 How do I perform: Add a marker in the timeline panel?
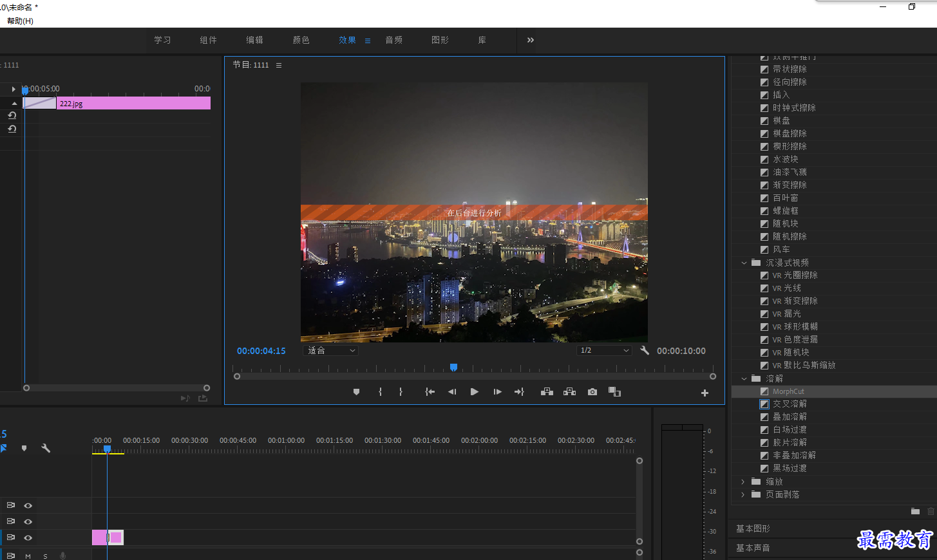click(24, 448)
